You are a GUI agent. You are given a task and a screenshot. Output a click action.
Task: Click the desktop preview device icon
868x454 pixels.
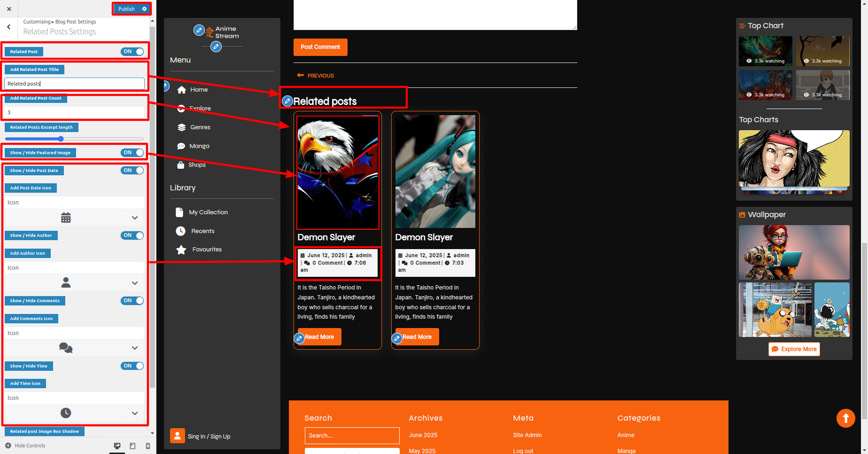117,446
